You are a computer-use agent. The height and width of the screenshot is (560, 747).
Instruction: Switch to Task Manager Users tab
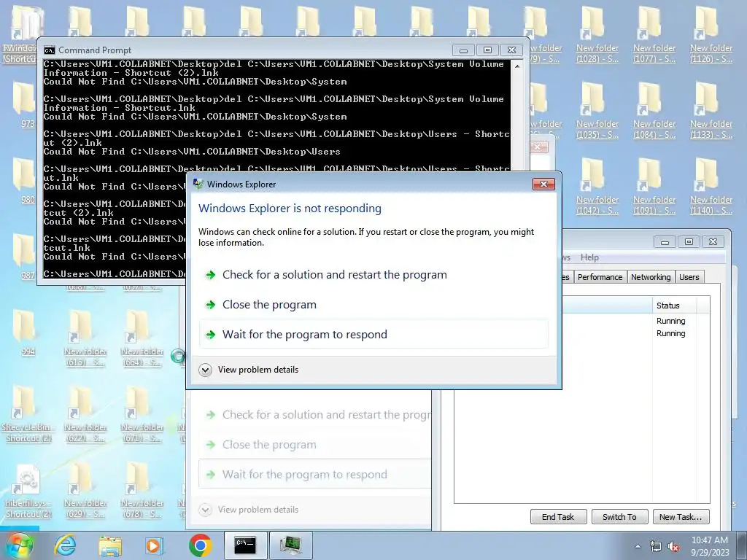[689, 276]
